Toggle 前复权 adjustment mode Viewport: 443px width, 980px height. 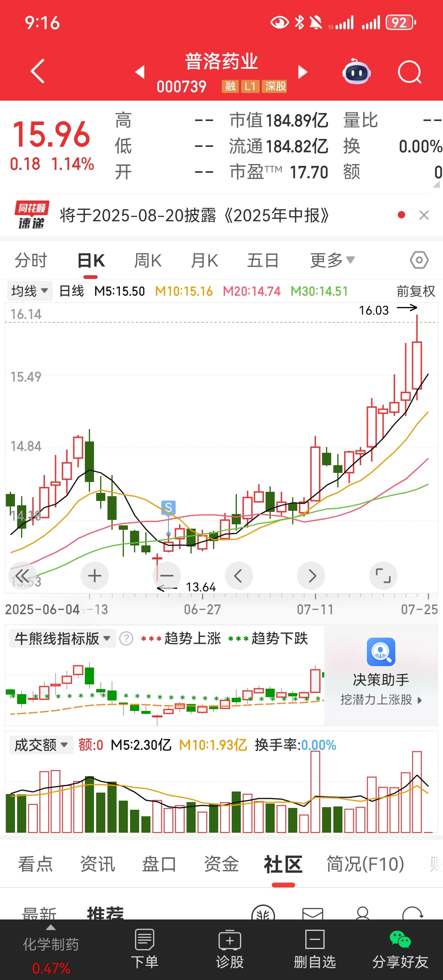(x=416, y=291)
